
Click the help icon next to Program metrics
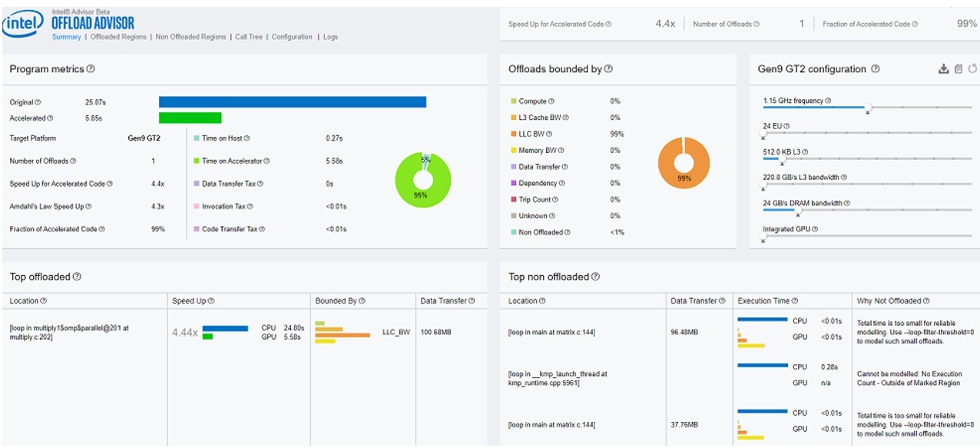click(91, 69)
